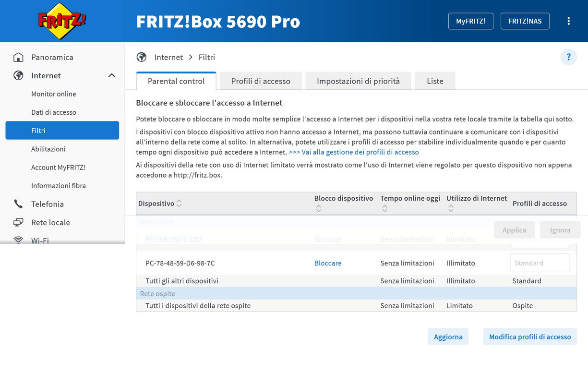
Task: Collapse the Internet menu section
Action: (x=111, y=76)
